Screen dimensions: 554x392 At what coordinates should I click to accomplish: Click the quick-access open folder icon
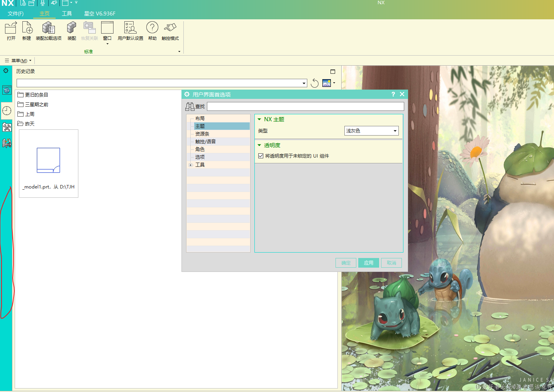pyautogui.click(x=32, y=3)
